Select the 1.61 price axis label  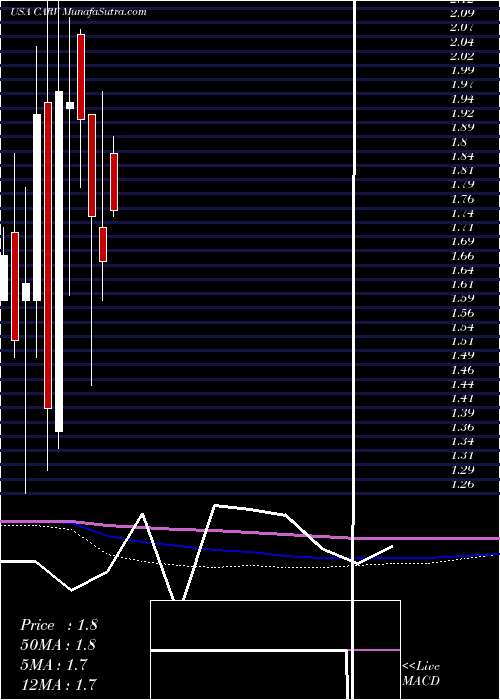point(462,284)
